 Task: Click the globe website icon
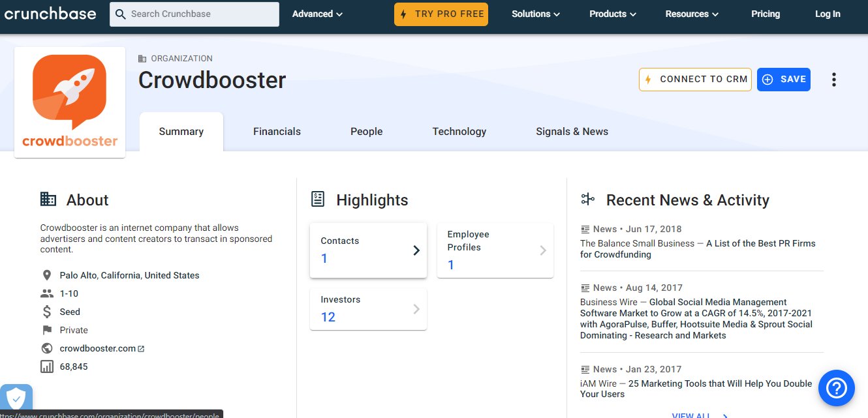(47, 348)
